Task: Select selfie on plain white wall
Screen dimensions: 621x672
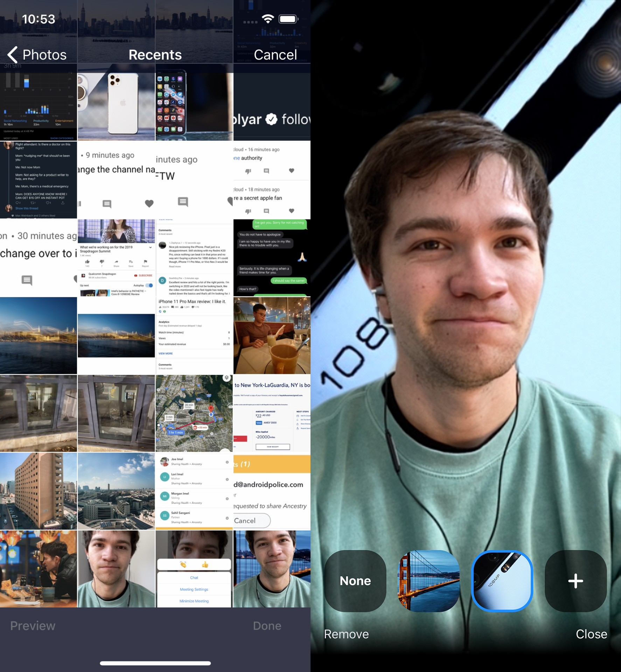Action: (116, 569)
